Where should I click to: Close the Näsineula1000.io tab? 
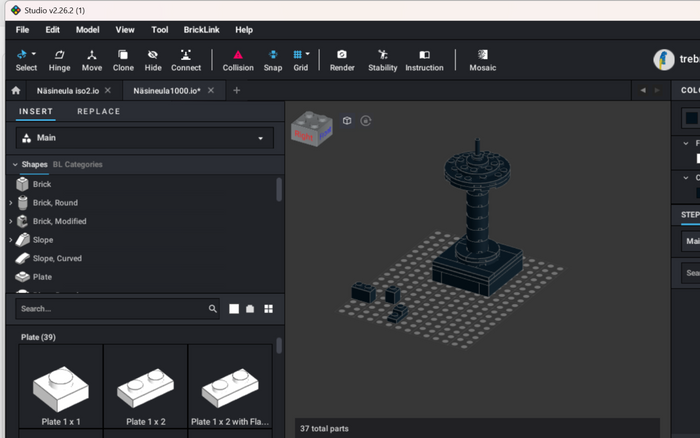tap(211, 90)
